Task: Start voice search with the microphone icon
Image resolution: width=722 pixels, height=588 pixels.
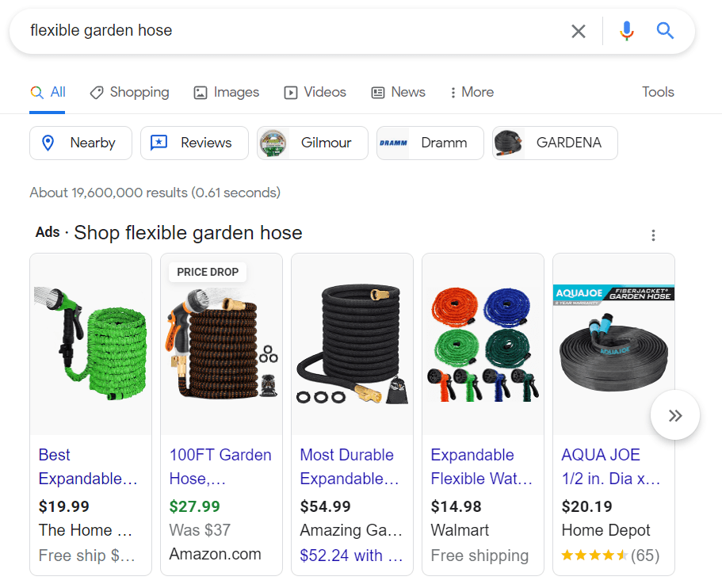Action: 626,31
